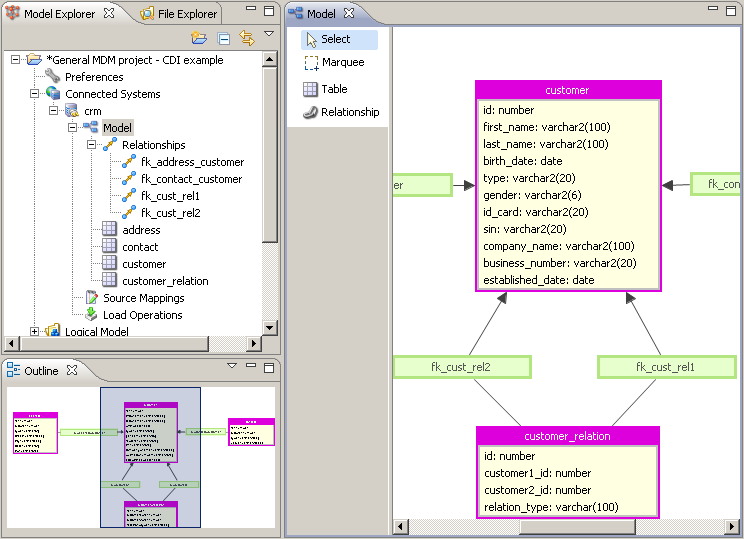Select Preferences in the tree
Image resolution: width=744 pixels, height=539 pixels.
click(94, 77)
